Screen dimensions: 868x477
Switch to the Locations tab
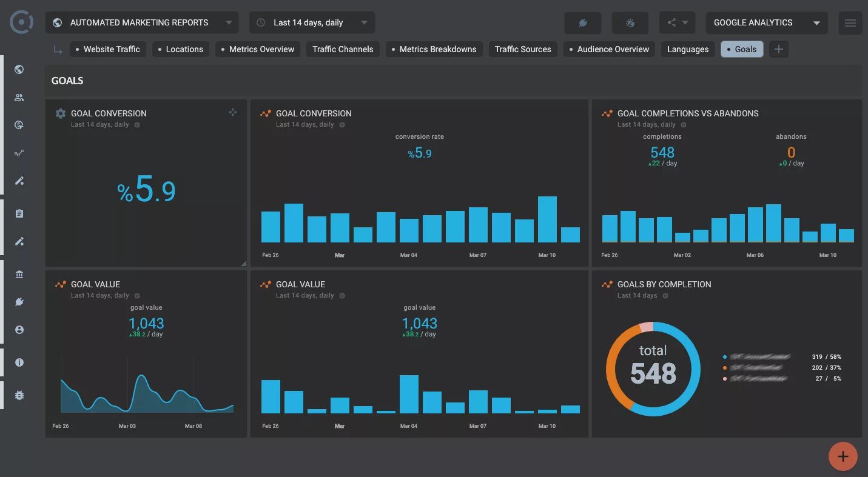pos(181,49)
